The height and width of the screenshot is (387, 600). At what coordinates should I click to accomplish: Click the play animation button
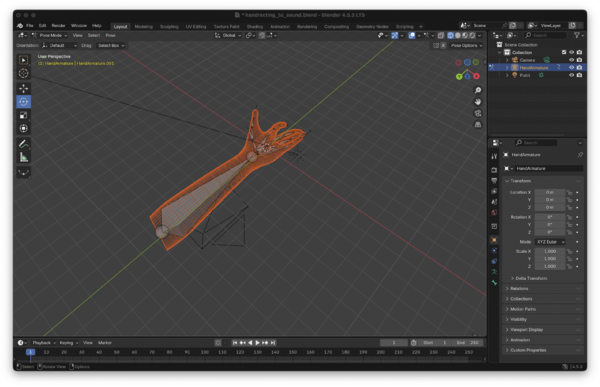point(258,343)
